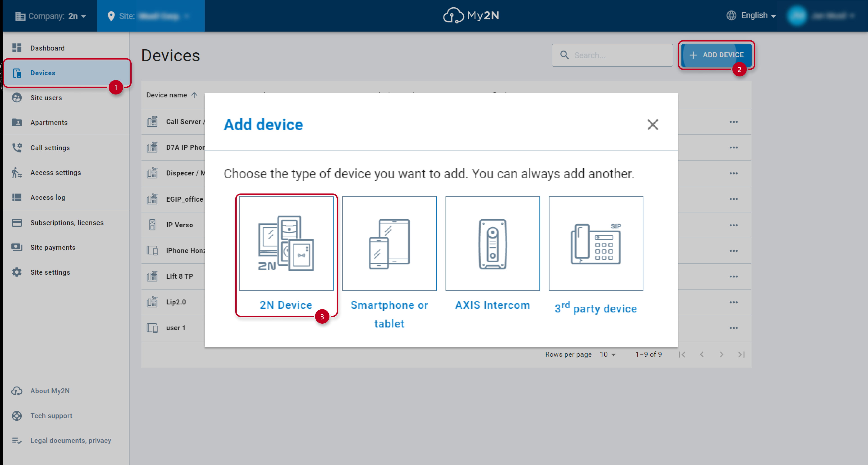Open options menu for D7A IP Phone row
This screenshot has height=465, width=868.
tap(733, 147)
